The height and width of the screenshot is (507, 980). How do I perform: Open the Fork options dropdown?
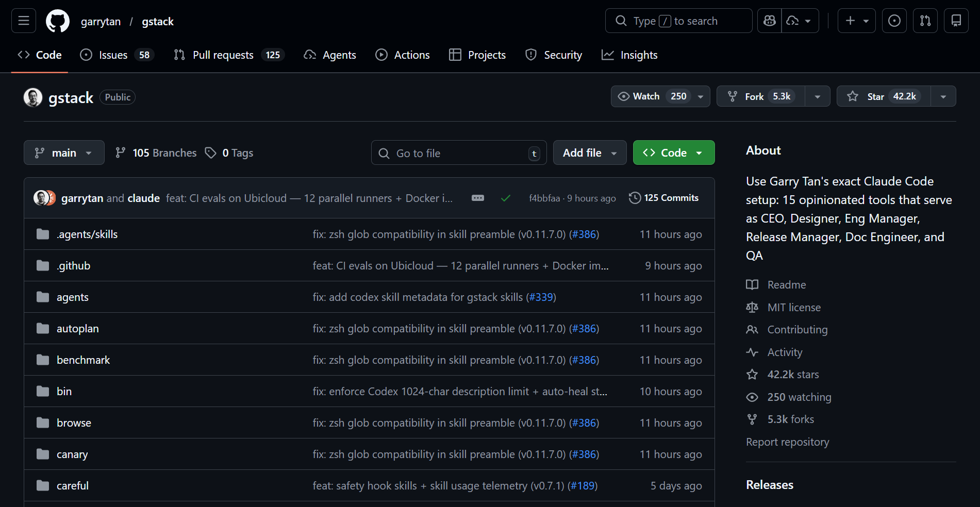coord(817,96)
